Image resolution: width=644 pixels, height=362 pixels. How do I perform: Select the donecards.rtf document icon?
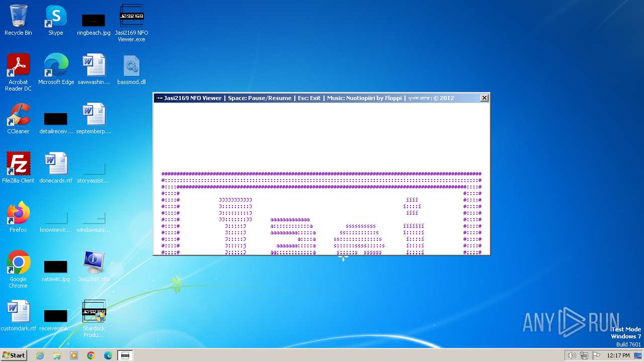tap(56, 168)
